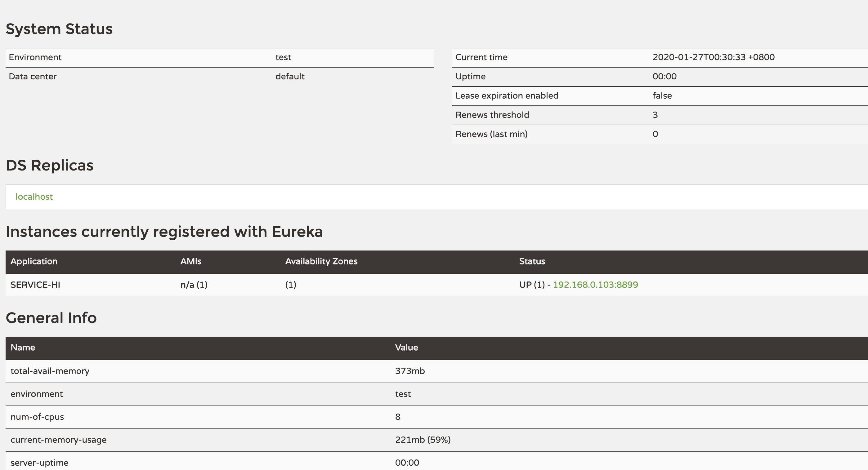Image resolution: width=868 pixels, height=470 pixels.
Task: Click the Instances currently registered with Eureka heading
Action: coord(164,232)
